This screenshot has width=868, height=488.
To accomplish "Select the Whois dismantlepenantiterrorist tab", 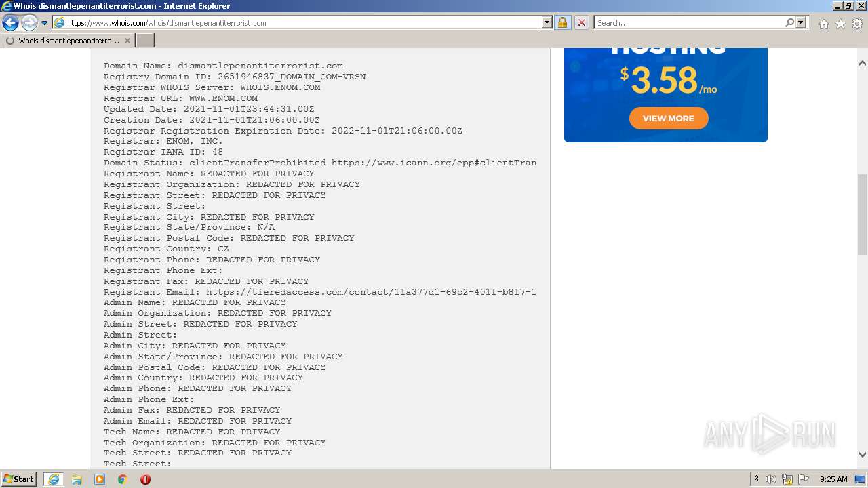I will (x=67, y=41).
